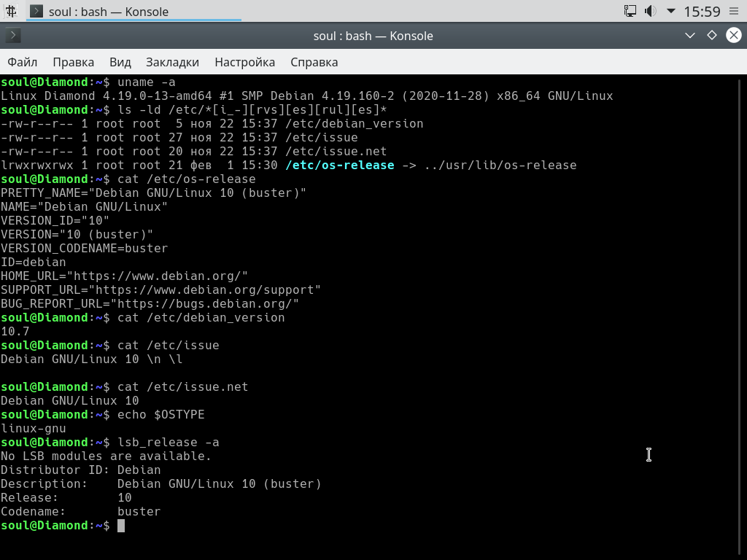The image size is (747, 560).
Task: Open the Закладки menu
Action: pyautogui.click(x=172, y=63)
